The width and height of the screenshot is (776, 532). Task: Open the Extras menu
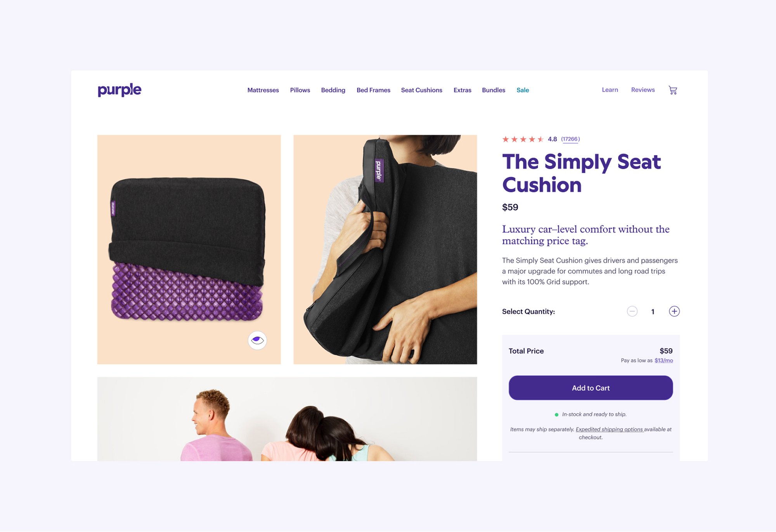462,90
